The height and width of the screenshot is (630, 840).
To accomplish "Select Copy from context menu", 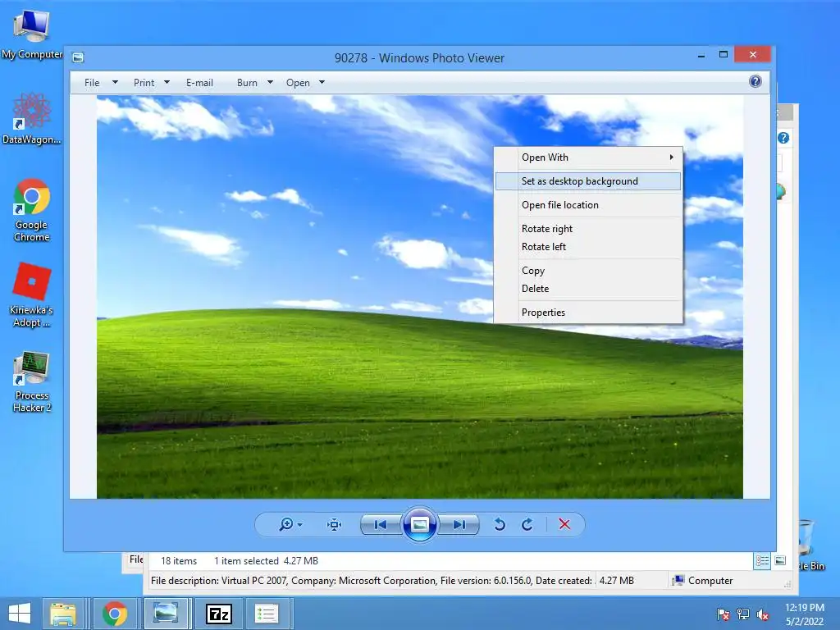I will point(588,271).
